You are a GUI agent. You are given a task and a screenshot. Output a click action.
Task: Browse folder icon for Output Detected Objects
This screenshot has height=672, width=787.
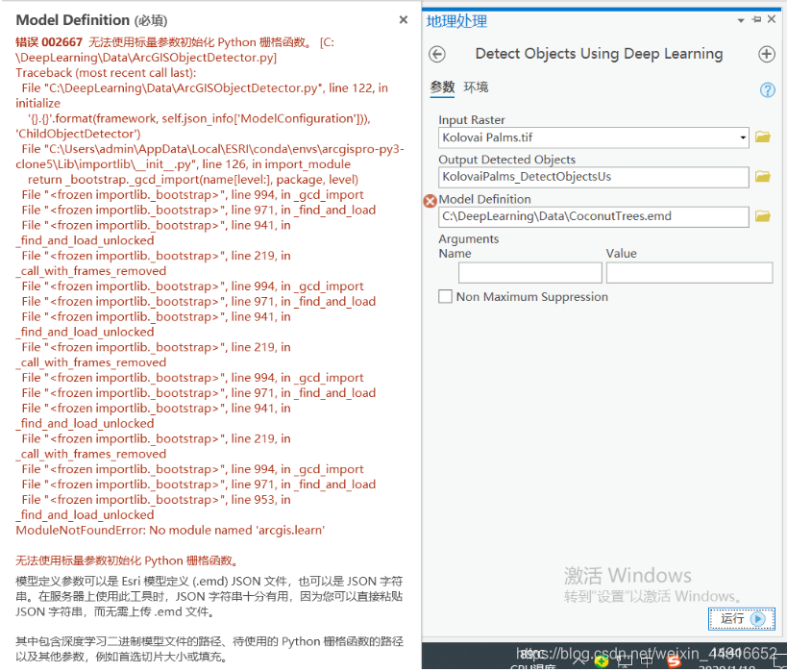pyautogui.click(x=762, y=176)
